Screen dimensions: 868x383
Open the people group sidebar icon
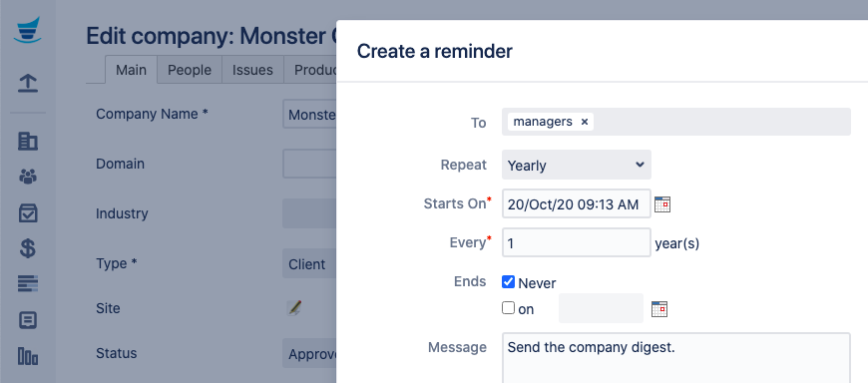(28, 177)
